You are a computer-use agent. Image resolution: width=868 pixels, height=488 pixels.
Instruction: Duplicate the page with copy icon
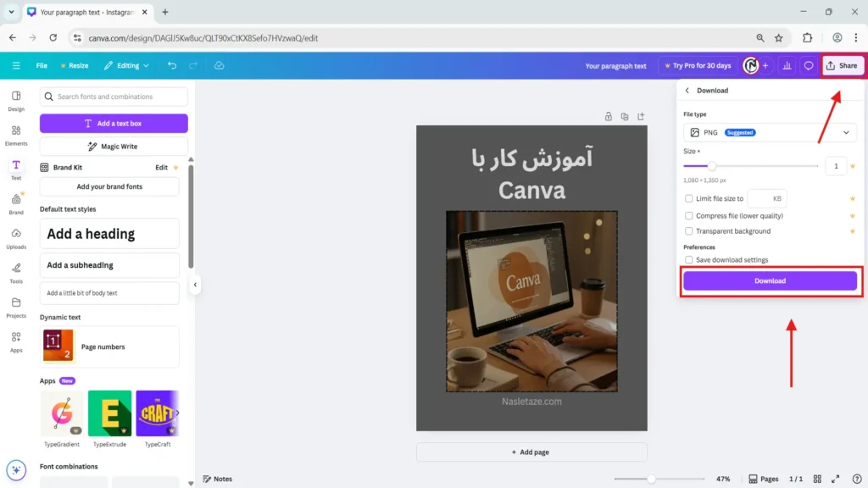tap(625, 116)
